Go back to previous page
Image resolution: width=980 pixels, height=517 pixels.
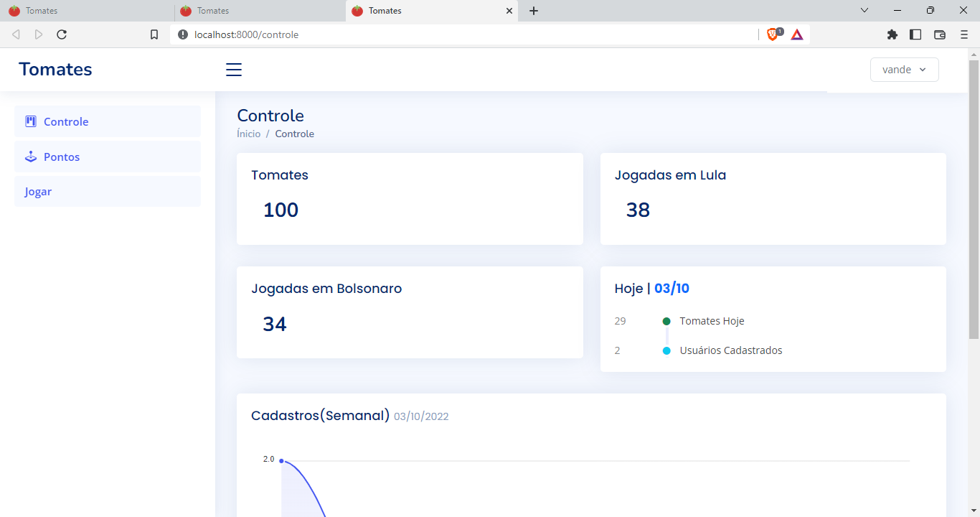pos(16,34)
